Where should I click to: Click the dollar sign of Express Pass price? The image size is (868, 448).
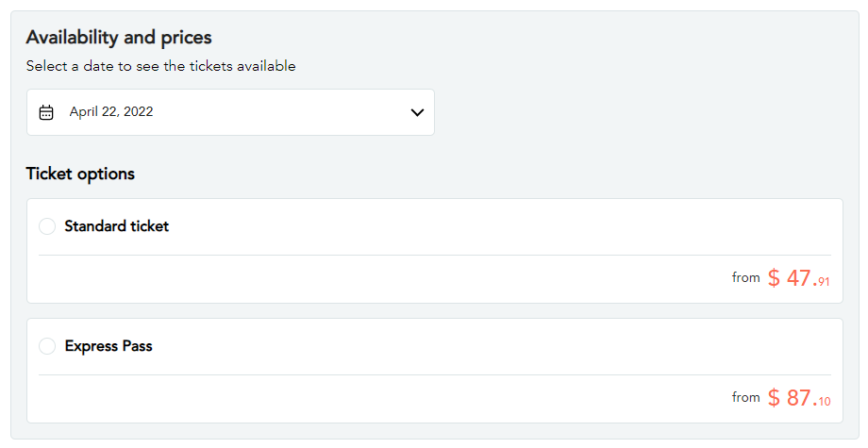774,398
